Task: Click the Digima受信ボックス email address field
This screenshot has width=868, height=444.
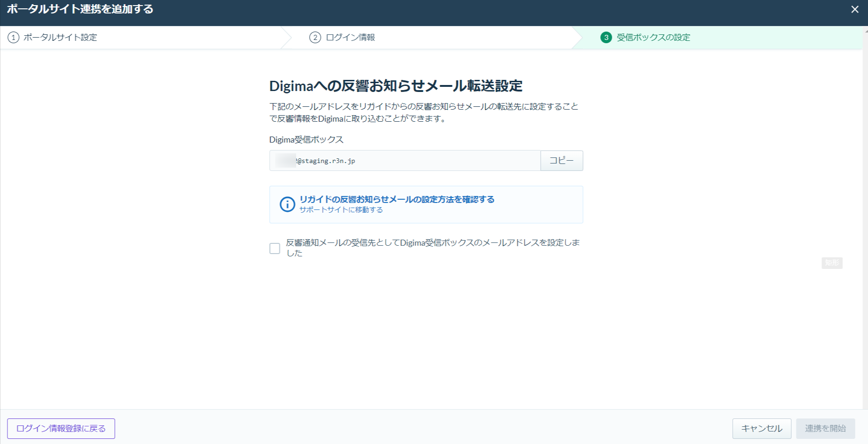Action: (405, 161)
